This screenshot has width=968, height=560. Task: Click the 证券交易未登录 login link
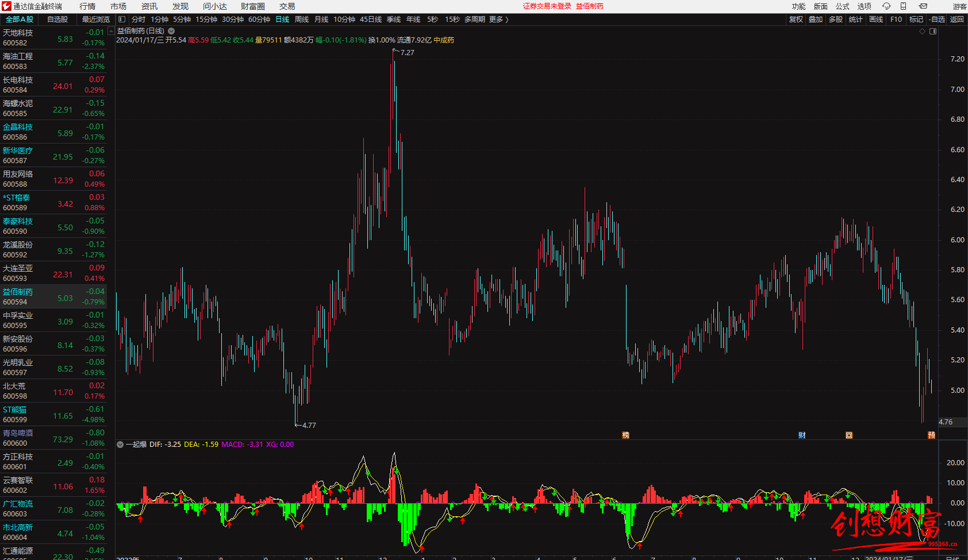(547, 6)
